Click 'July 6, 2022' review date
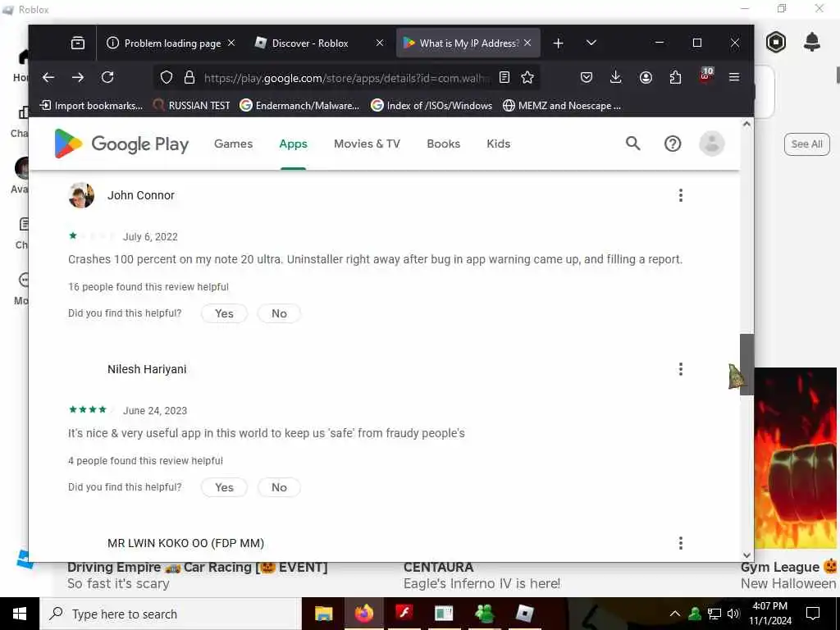The height and width of the screenshot is (630, 840). point(151,237)
